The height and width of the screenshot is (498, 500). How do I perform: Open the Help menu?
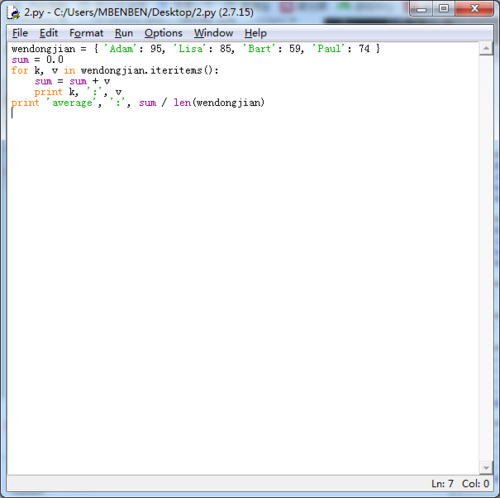[255, 33]
